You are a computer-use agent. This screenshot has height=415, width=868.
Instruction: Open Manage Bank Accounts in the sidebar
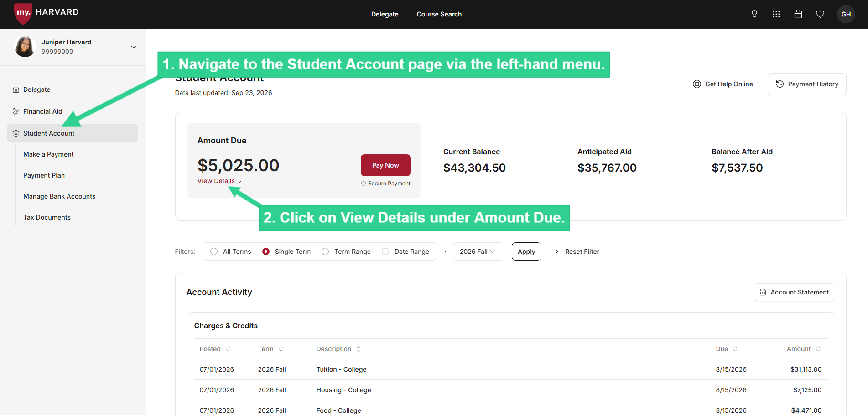click(x=59, y=196)
